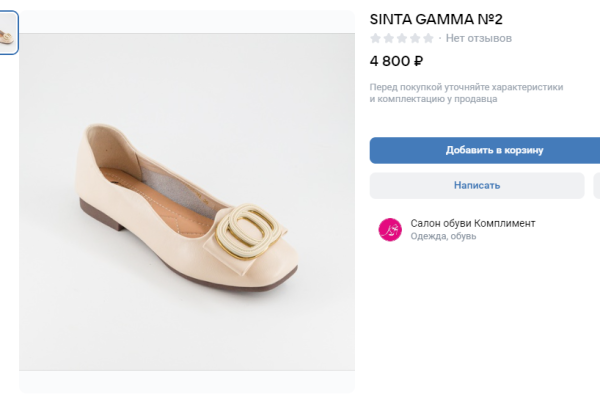
Task: Click the pink Салон обуви Комплимент avatar
Action: pyautogui.click(x=390, y=229)
